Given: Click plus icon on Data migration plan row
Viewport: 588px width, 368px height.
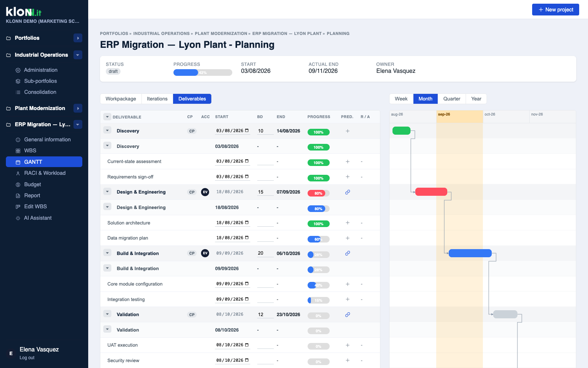Looking at the screenshot, I should (347, 238).
